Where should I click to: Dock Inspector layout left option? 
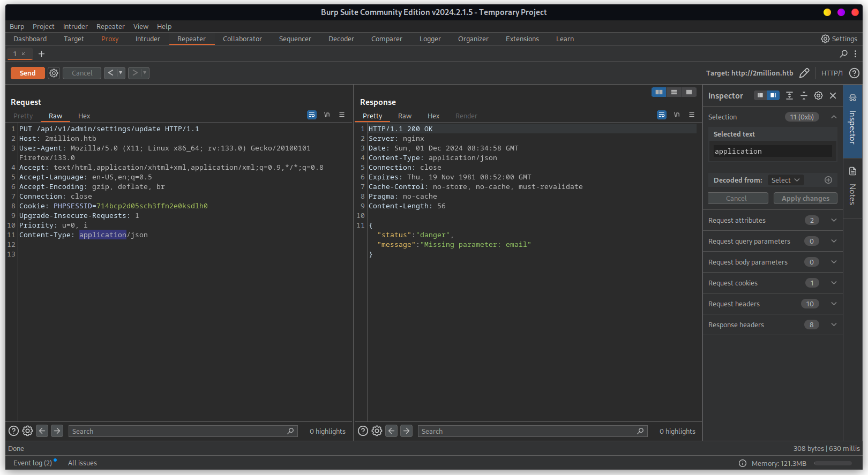coord(760,95)
